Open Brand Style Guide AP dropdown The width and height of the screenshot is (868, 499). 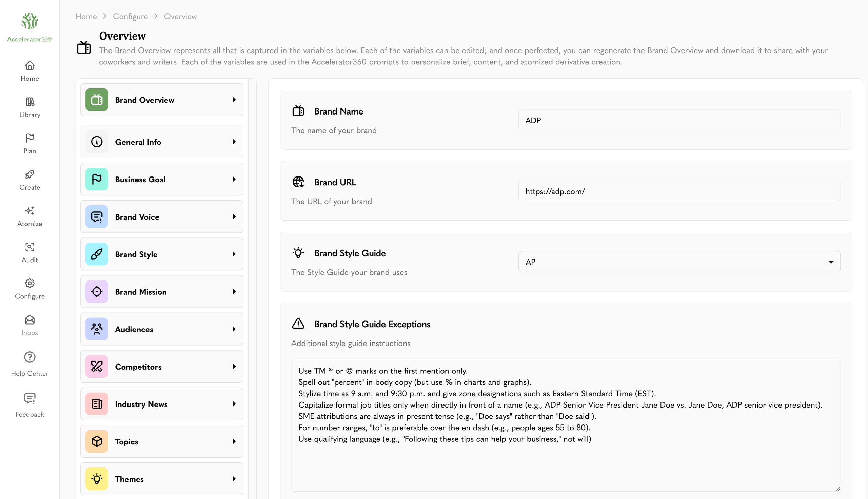pyautogui.click(x=679, y=262)
